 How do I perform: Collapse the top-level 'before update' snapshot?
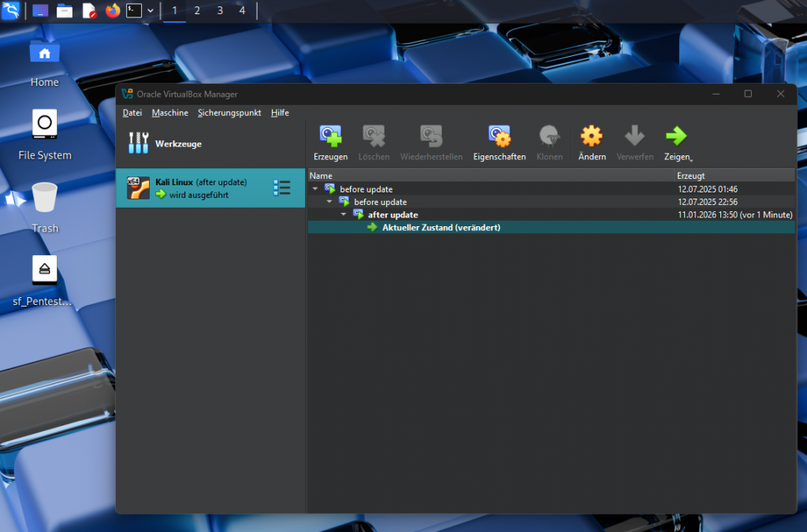[x=315, y=189]
